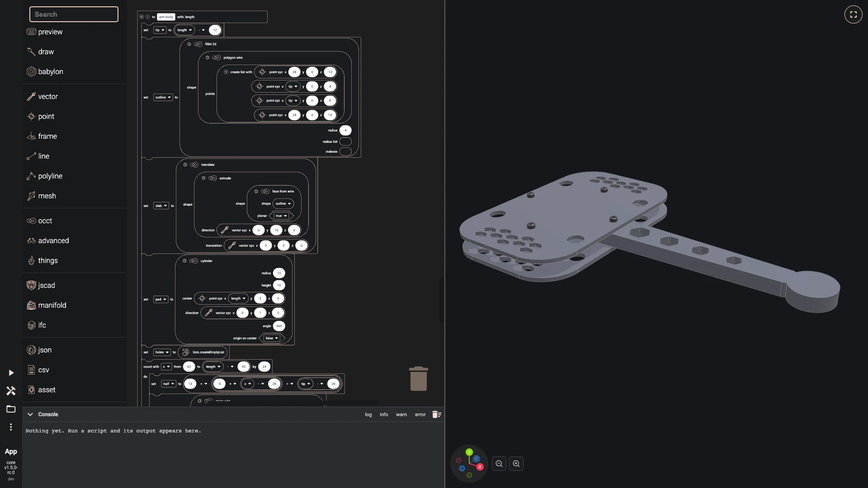Open the outline variable dropdown in set block

pyautogui.click(x=163, y=97)
